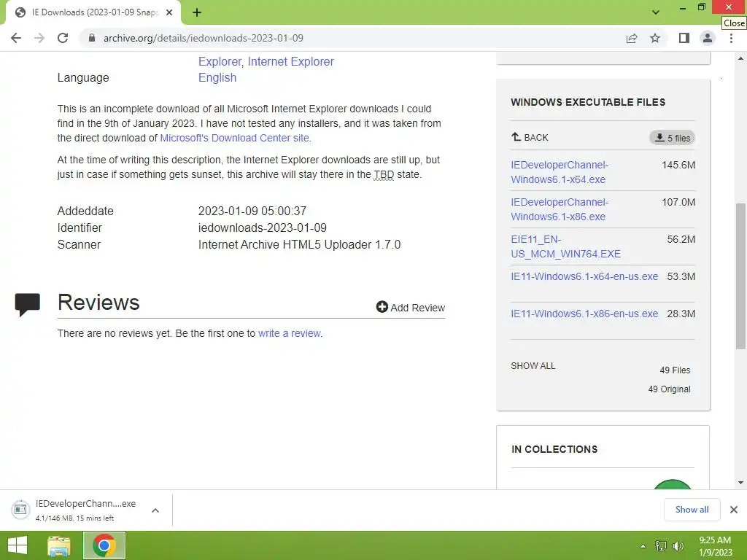This screenshot has width=747, height=560.
Task: Click the volume speaker tray icon
Action: [x=678, y=546]
